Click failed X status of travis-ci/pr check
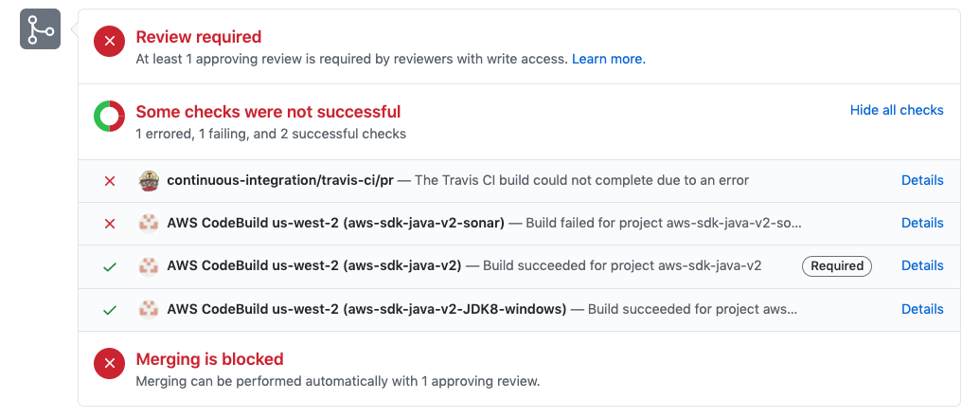980x418 pixels. (110, 181)
